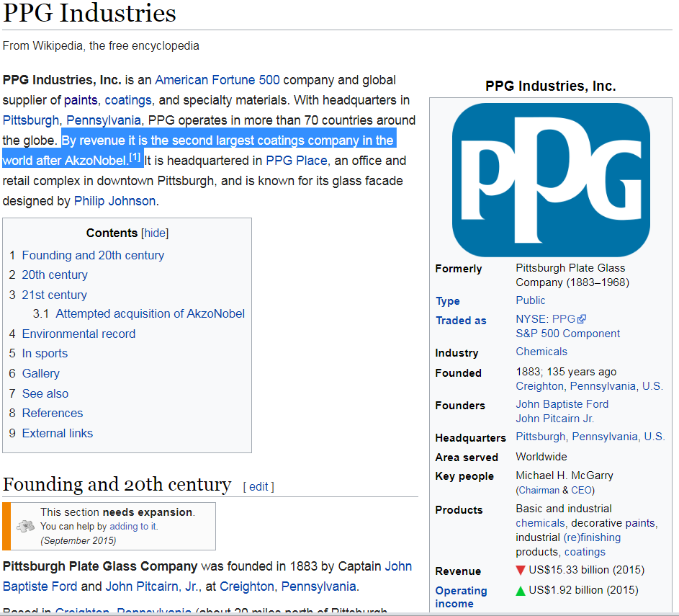Follow the coatings link in intro paragraph
This screenshot has height=616, width=679.
(128, 100)
